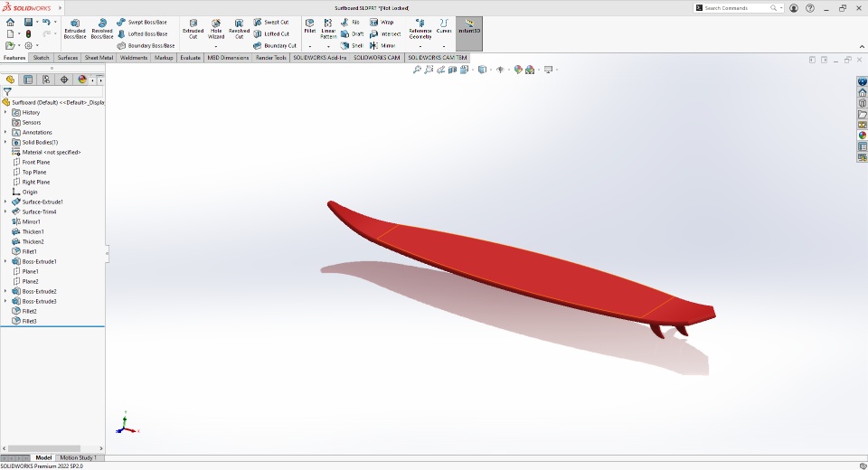This screenshot has width=868, height=470.
Task: Expand the Boss-Extrude1 feature
Action: pyautogui.click(x=5, y=261)
